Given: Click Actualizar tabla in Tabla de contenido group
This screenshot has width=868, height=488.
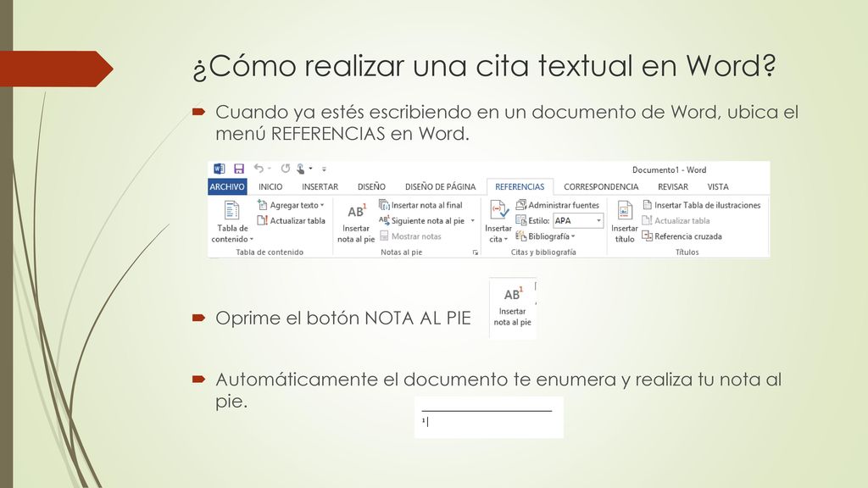Looking at the screenshot, I should [x=292, y=221].
